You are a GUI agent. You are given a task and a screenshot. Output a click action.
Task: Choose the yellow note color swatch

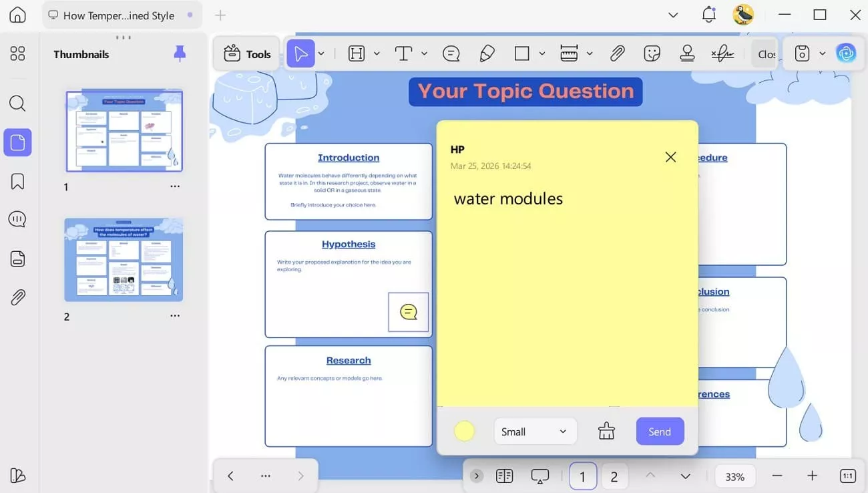[x=464, y=431]
